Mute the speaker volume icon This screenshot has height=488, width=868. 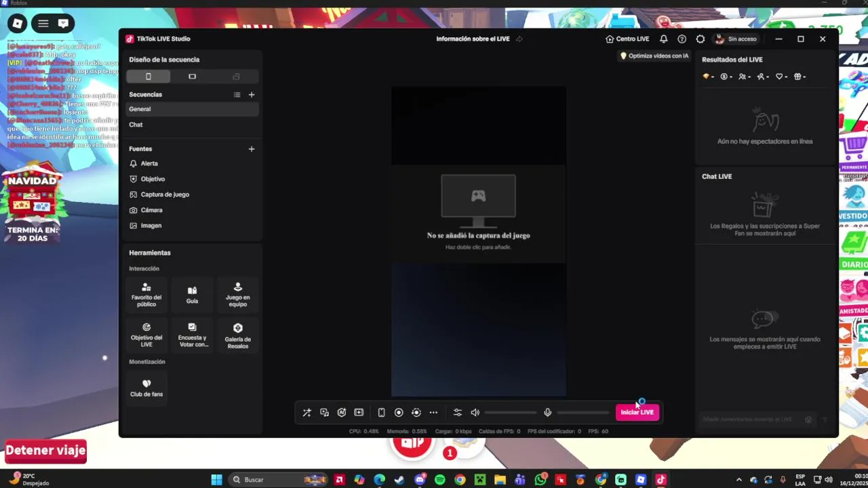point(475,413)
